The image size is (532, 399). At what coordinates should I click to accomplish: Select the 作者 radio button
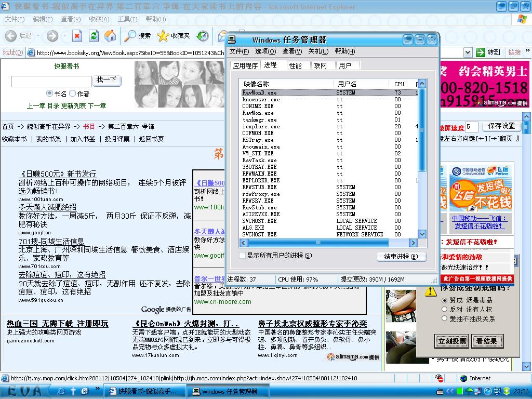coord(73,94)
